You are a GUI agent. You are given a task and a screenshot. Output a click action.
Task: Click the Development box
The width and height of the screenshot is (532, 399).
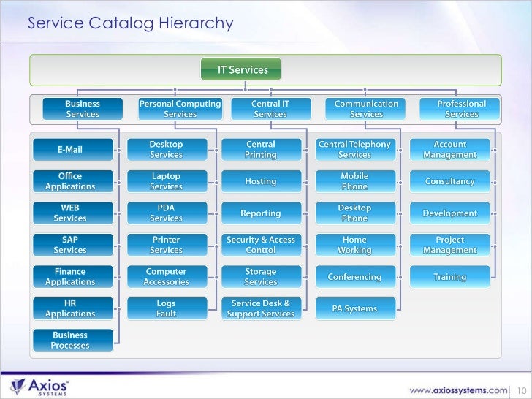450,213
